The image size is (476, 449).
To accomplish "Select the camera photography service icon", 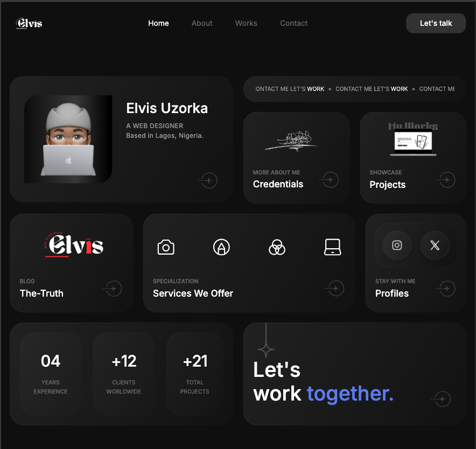I will tap(166, 247).
